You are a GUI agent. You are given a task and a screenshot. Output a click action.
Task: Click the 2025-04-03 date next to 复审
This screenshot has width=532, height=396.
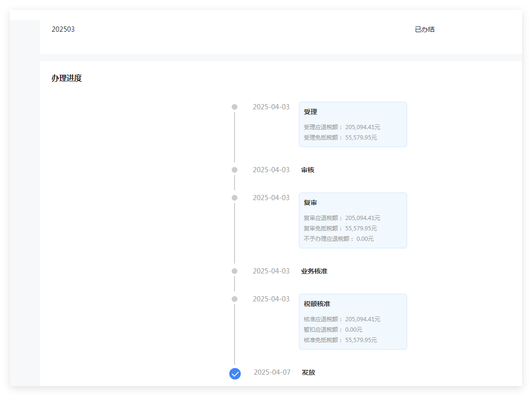tap(271, 198)
